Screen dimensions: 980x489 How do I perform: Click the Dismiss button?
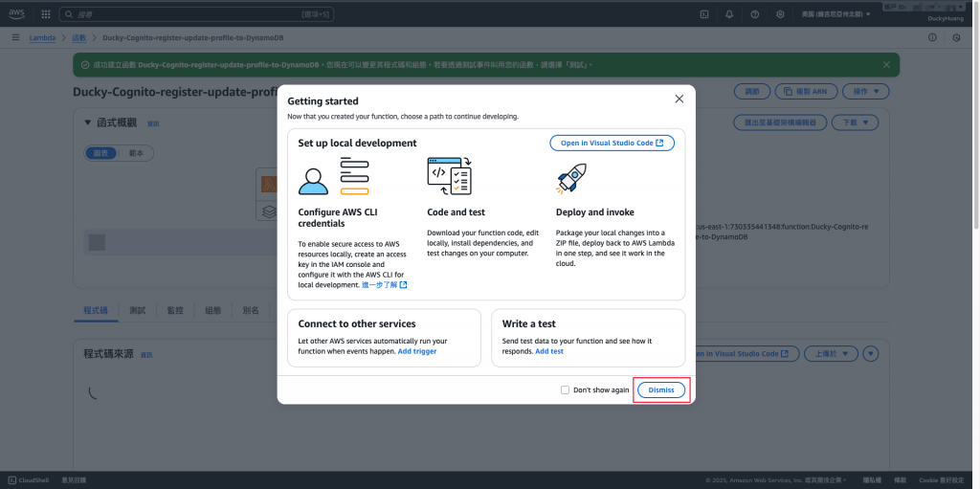[661, 390]
